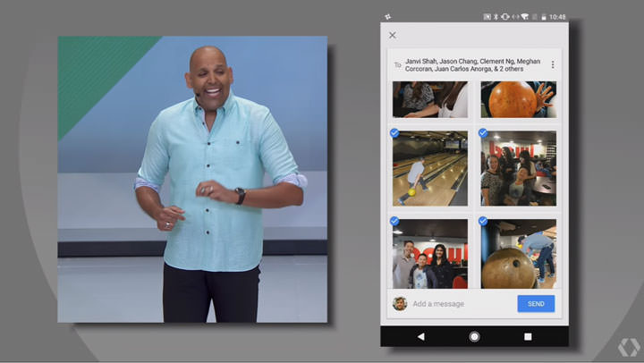Viewport: 644px width, 363px height.
Task: Open the three friends posing photo
Action: [430, 254]
